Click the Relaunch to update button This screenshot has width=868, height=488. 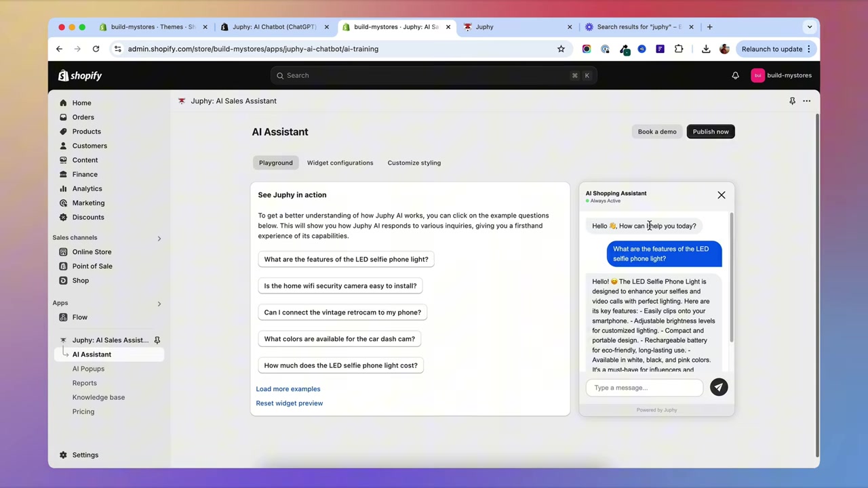776,49
